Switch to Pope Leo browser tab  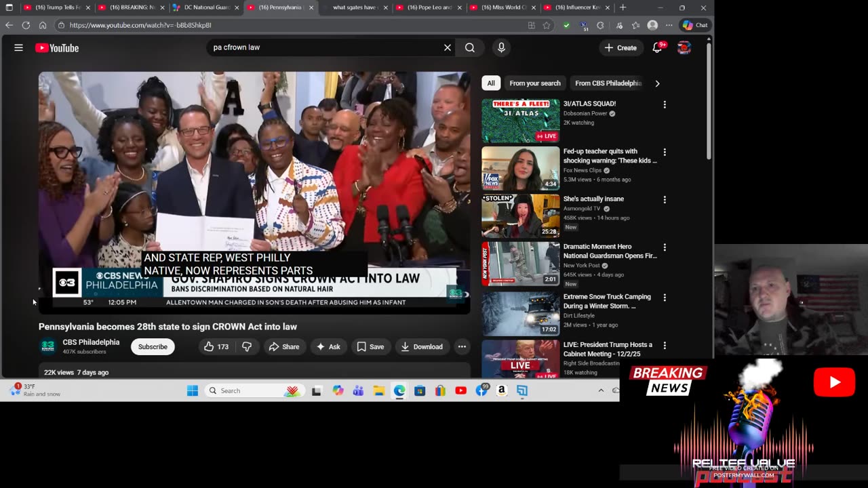click(429, 7)
